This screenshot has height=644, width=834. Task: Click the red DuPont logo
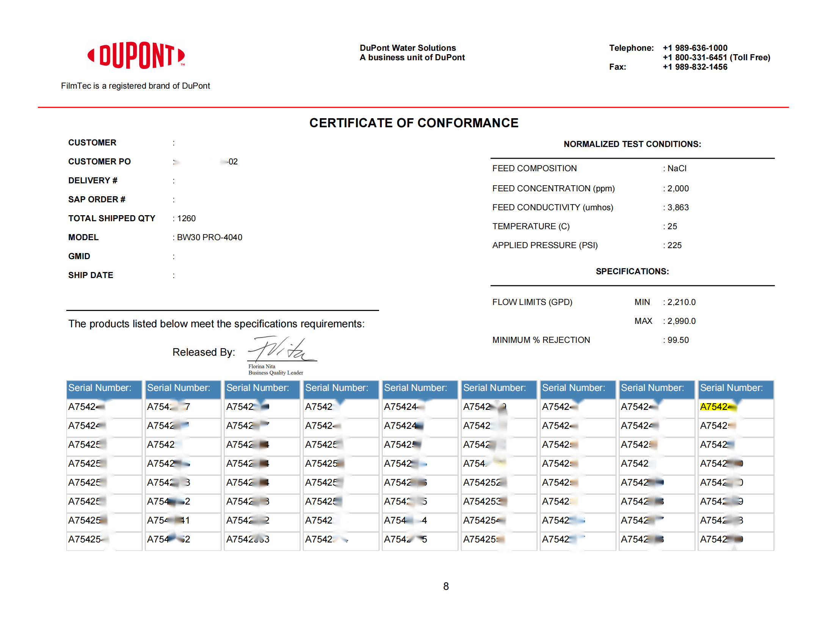[136, 55]
